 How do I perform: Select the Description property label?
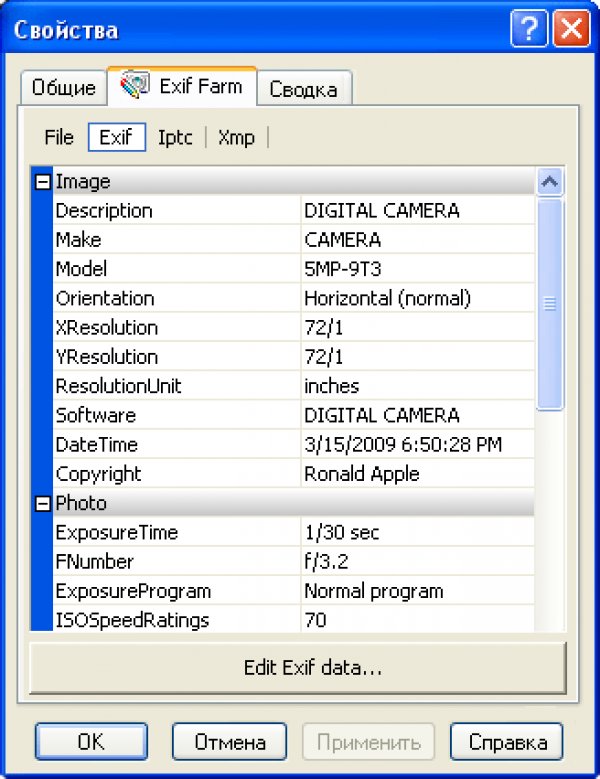(x=104, y=211)
